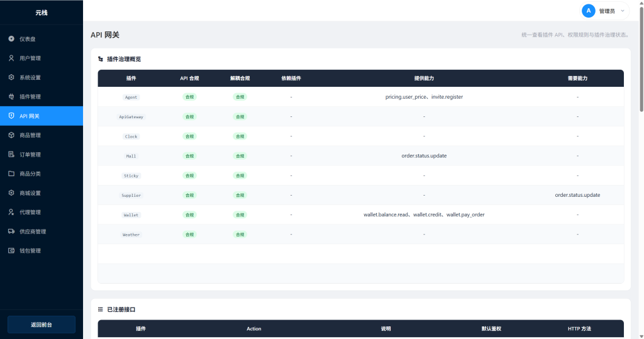
Task: Click the plug icon for 插件管理
Action: click(11, 97)
